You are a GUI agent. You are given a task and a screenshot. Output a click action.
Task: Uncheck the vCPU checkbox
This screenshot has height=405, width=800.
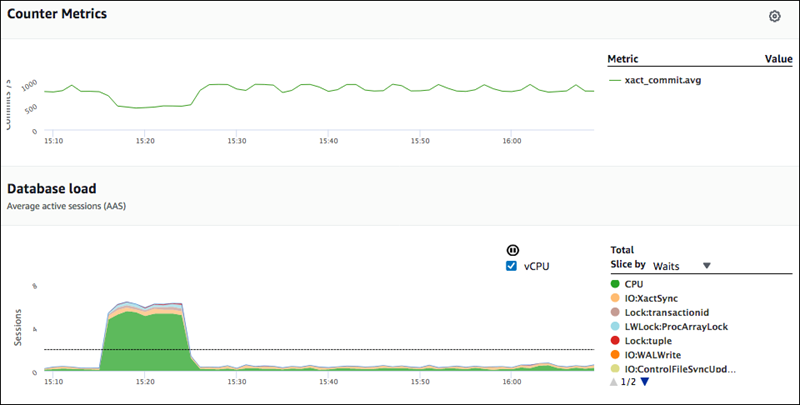coord(512,266)
